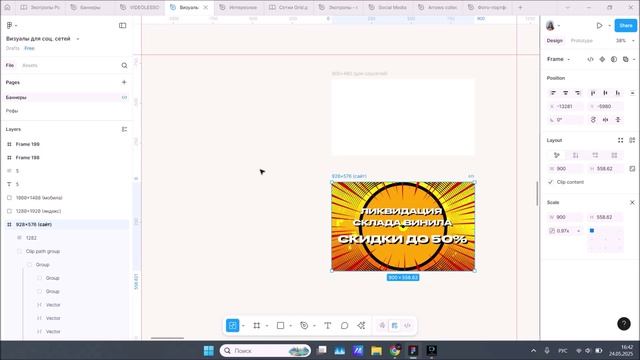Toggle lock aspect ratio next to height
Image resolution: width=640 pixels, height=360 pixels.
(632, 169)
